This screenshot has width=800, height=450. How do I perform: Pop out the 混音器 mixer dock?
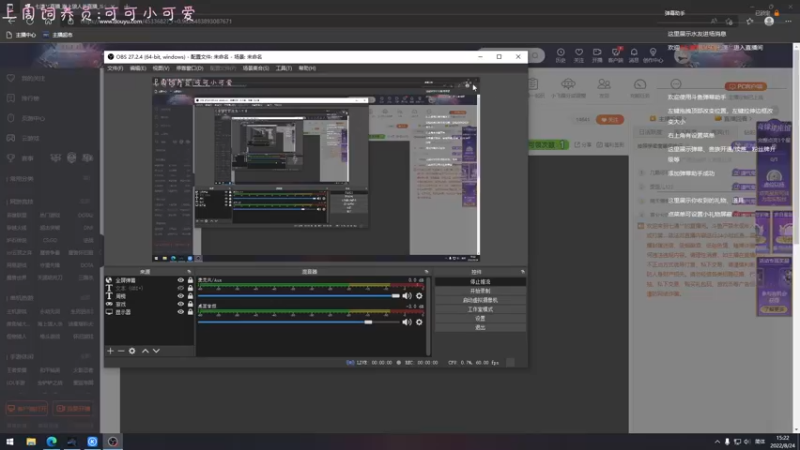tap(427, 272)
